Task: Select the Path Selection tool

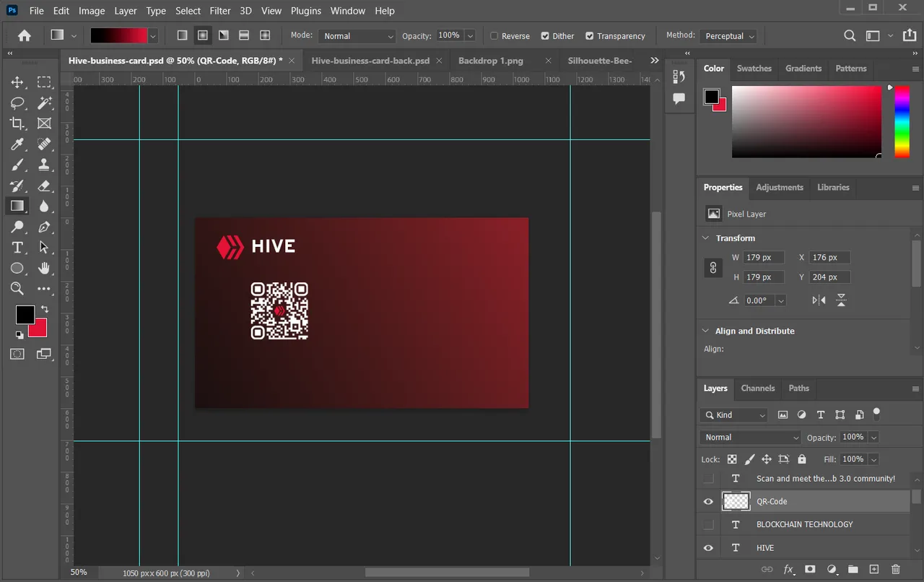Action: [x=45, y=248]
